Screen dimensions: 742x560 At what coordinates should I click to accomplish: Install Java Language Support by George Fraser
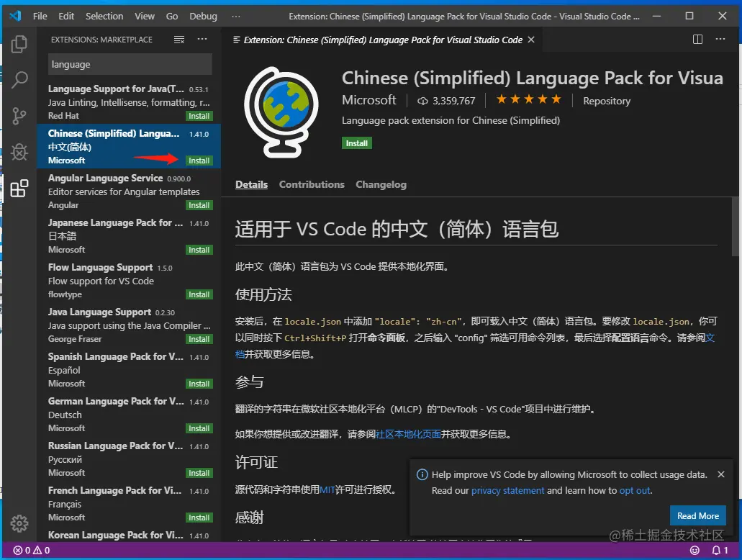199,339
